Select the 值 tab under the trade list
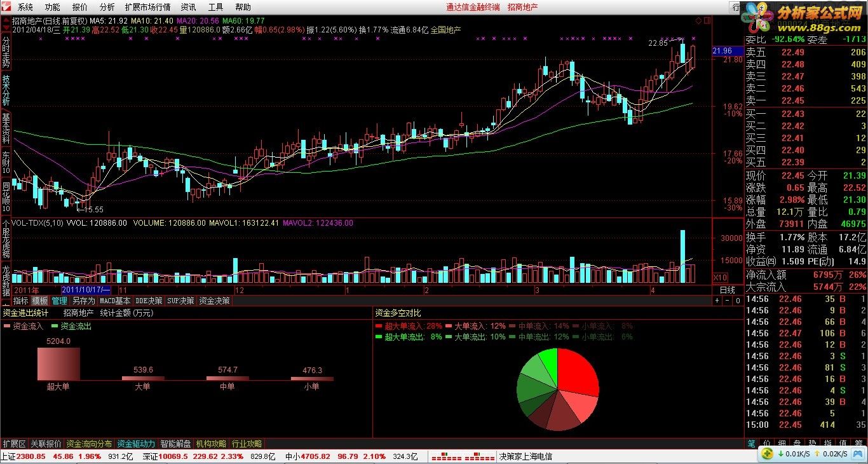This screenshot has height=464, width=868. 843,443
